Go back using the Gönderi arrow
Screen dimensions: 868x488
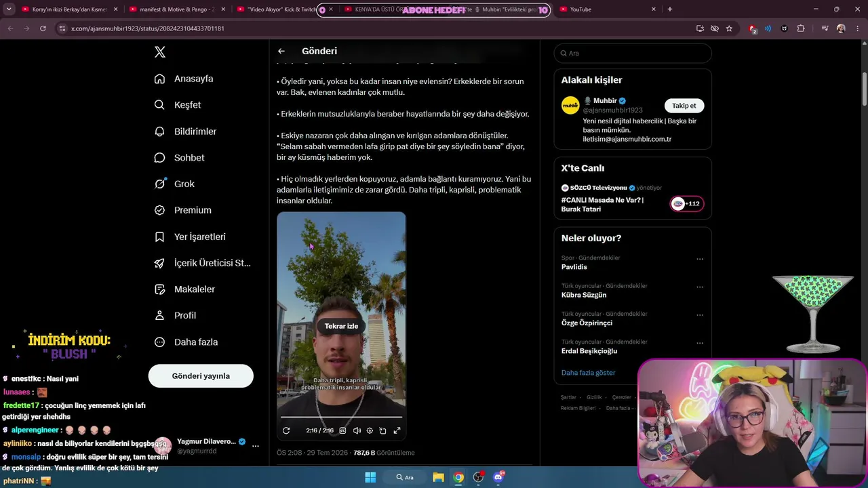coord(281,51)
